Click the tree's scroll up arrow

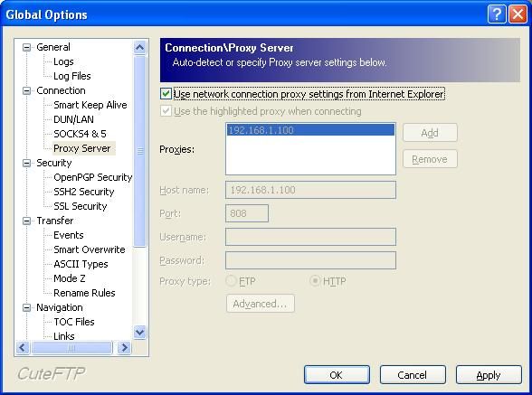[139, 47]
